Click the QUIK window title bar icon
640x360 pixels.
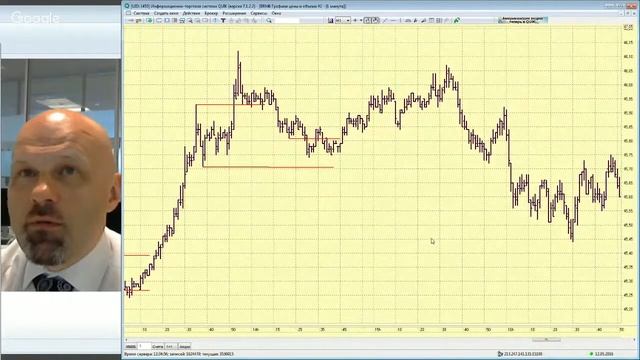pos(127,6)
